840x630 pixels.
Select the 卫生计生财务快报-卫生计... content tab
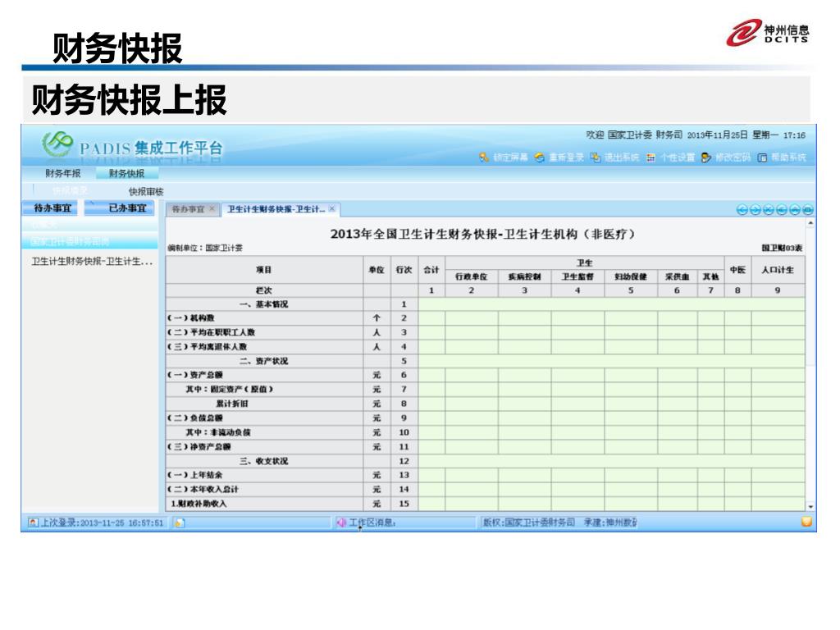276,209
